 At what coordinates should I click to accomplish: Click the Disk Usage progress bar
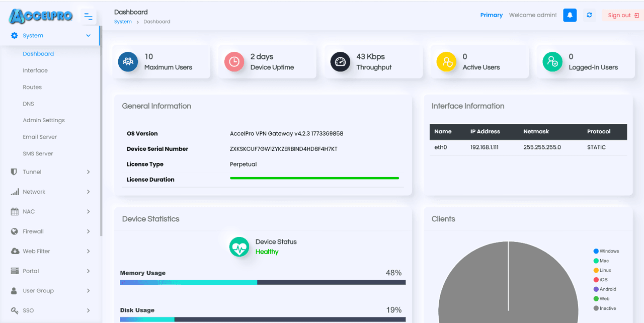point(263,319)
